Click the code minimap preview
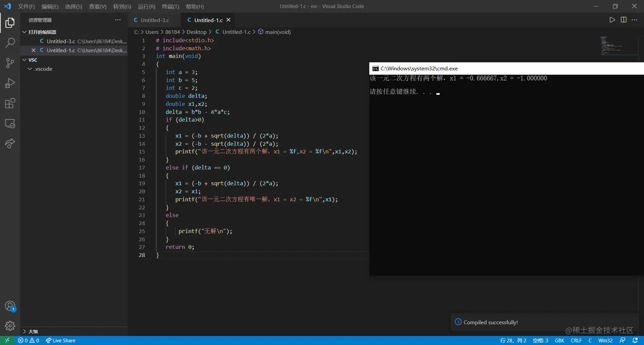 (x=620, y=46)
